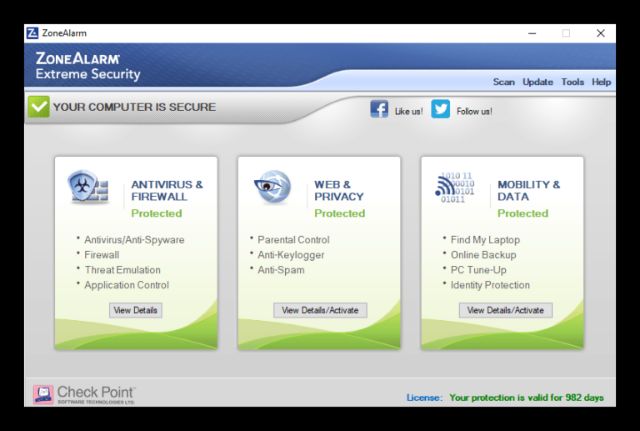Open the Help menu
Viewport: 640px width, 431px height.
pyautogui.click(x=601, y=82)
